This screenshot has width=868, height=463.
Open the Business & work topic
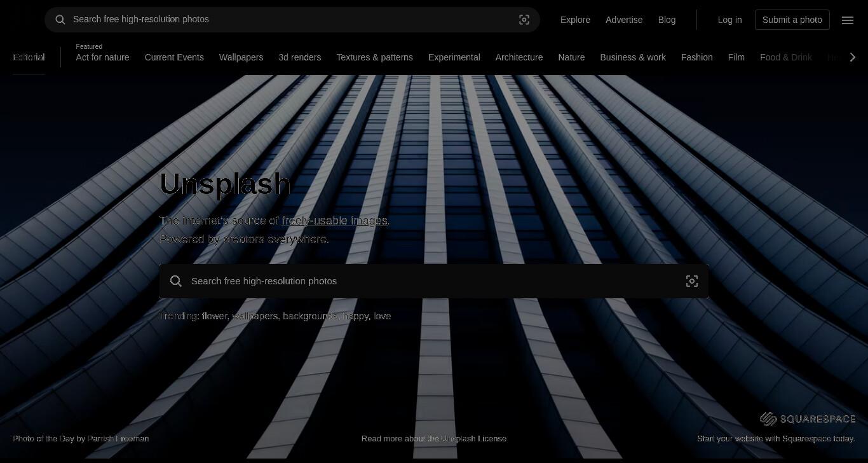(633, 57)
